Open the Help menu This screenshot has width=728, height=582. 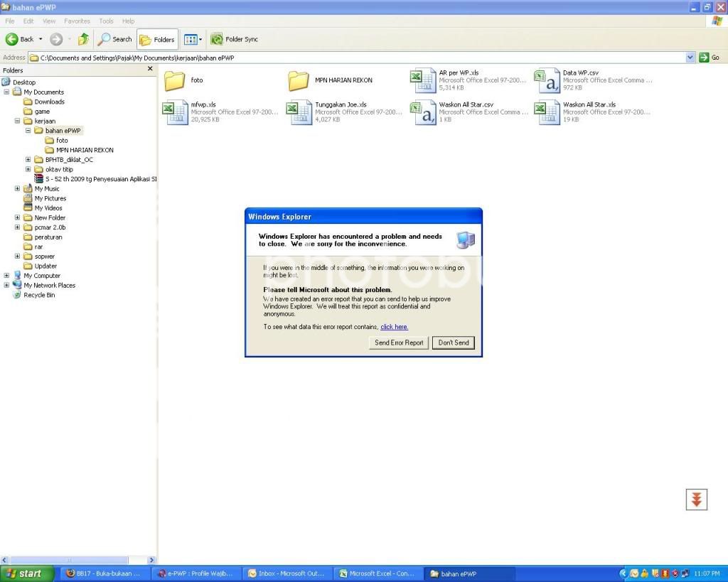pyautogui.click(x=128, y=21)
